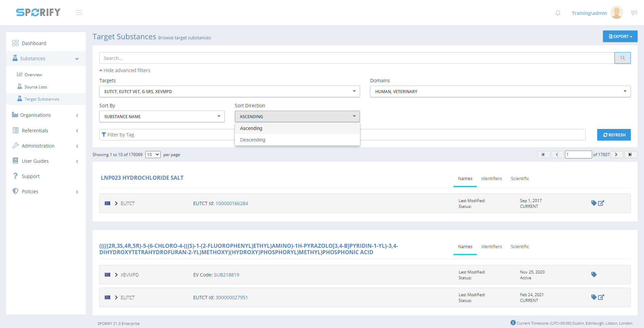
Task: Click the Filter by Tag field
Action: (166, 135)
